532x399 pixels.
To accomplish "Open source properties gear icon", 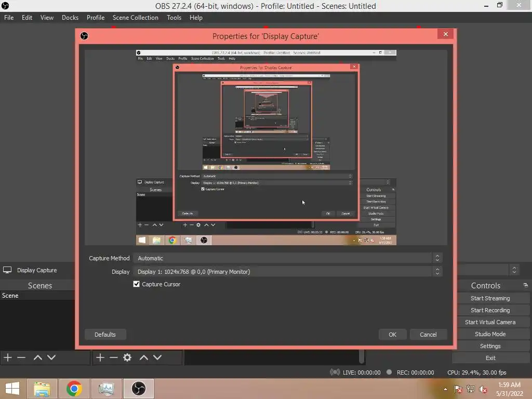I will click(x=127, y=357).
